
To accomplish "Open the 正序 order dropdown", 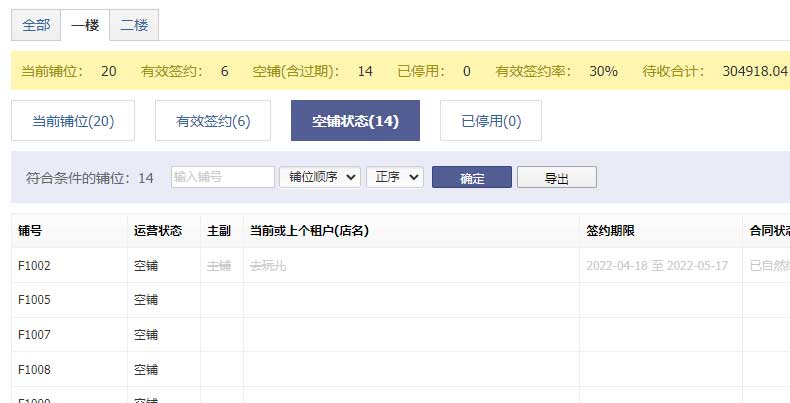I will 395,177.
